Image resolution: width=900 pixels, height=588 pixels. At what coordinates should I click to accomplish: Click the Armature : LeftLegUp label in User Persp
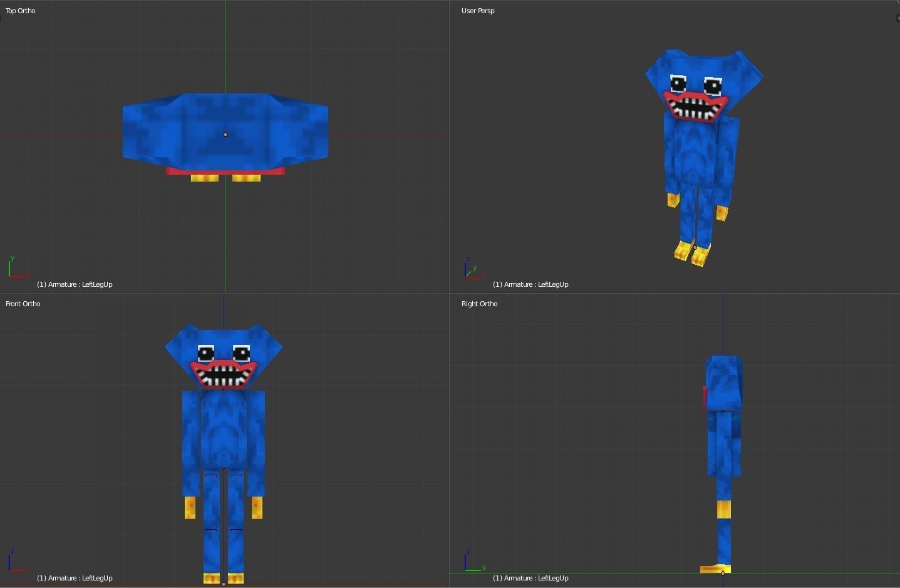pos(530,284)
